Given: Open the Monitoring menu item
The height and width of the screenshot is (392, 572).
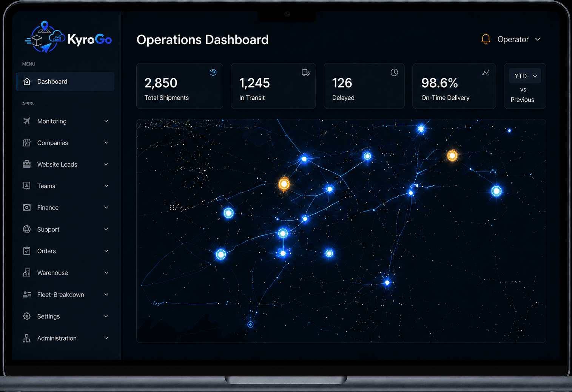Looking at the screenshot, I should (x=66, y=121).
